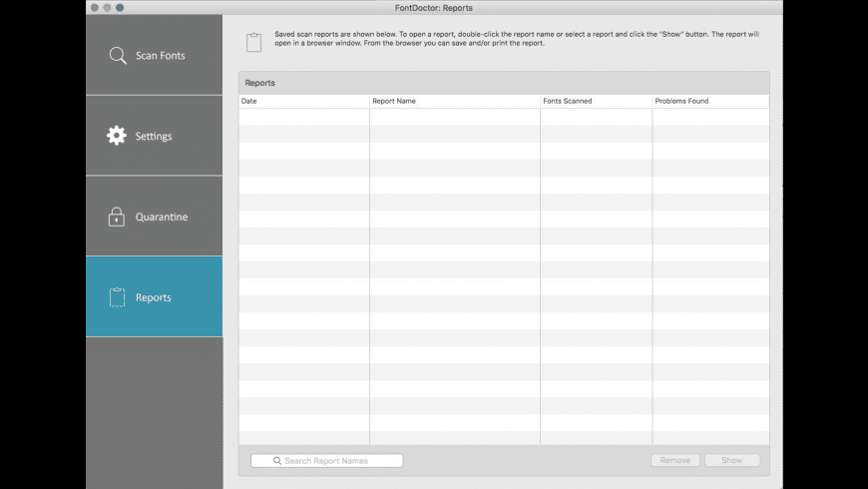Click the Search Report Names field
Screen dimensions: 868x489
point(326,461)
